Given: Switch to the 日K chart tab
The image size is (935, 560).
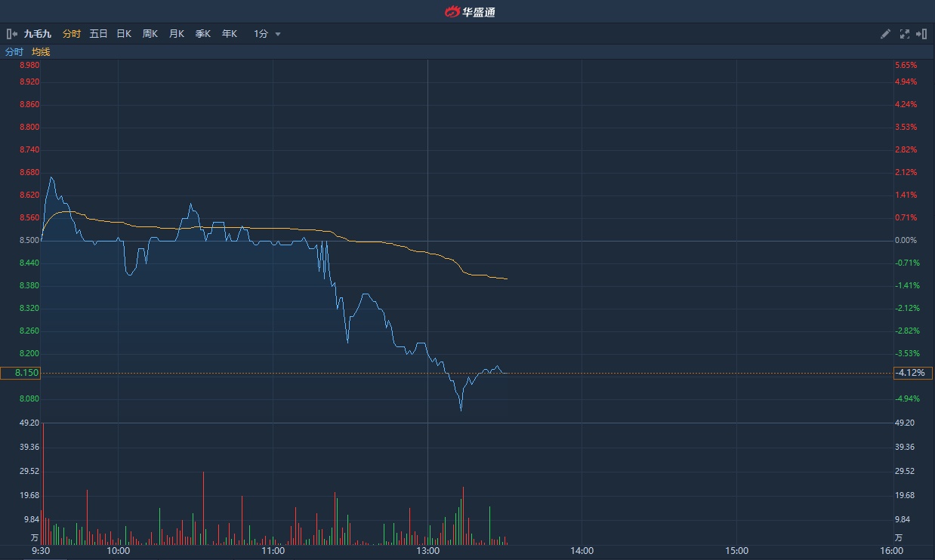Looking at the screenshot, I should coord(124,34).
